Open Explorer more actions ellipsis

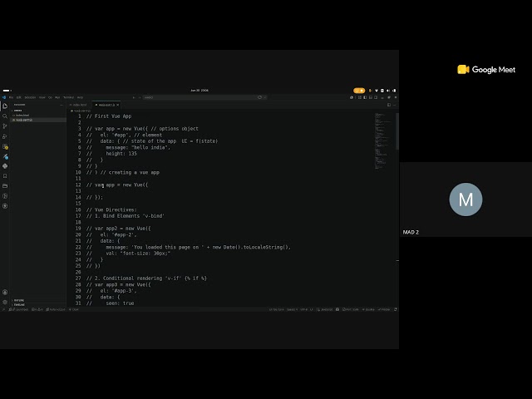click(x=61, y=105)
